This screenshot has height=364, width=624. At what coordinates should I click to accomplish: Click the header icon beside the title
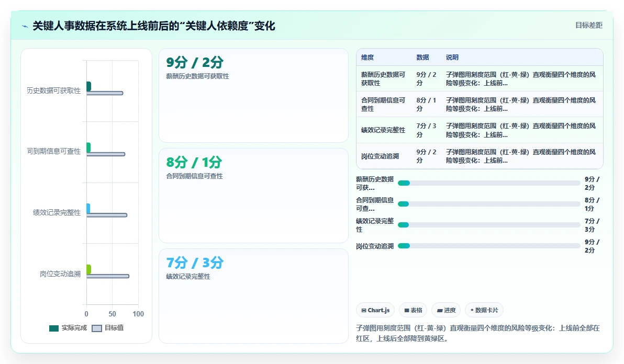click(25, 26)
